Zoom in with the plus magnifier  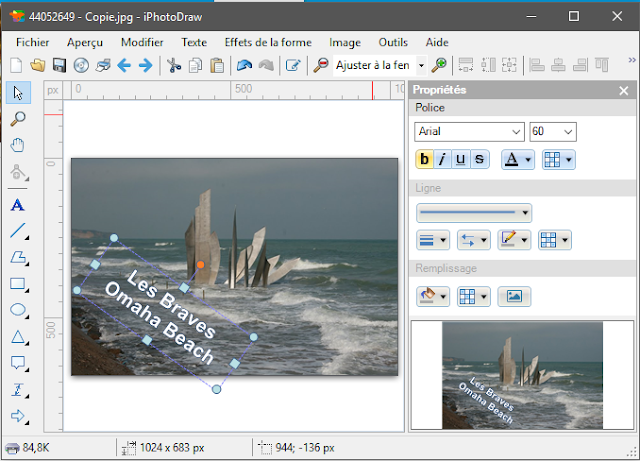point(439,65)
